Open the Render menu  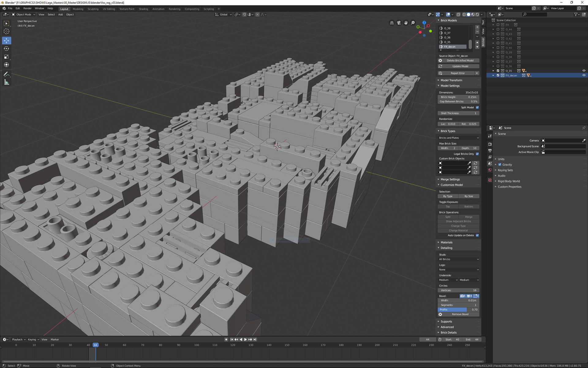pos(27,9)
